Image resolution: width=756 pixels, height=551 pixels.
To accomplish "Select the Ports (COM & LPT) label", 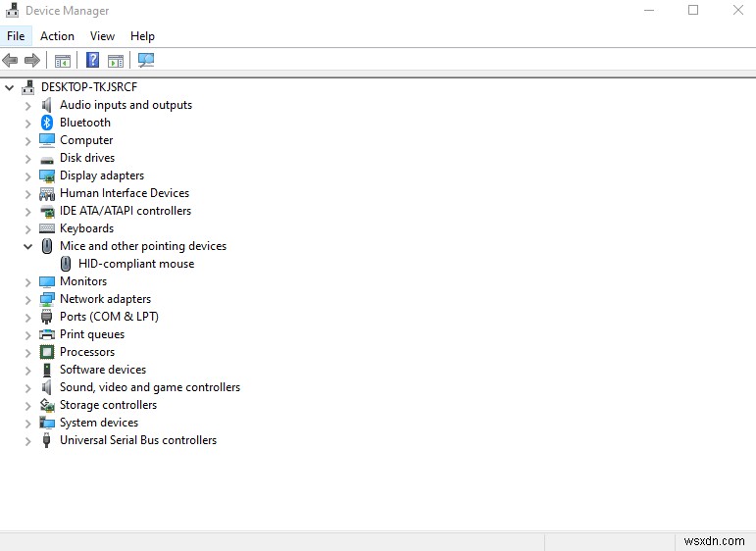I will point(109,317).
